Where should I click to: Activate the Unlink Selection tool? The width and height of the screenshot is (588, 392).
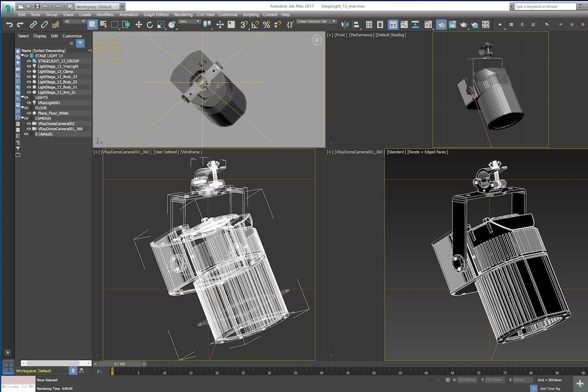point(44,24)
